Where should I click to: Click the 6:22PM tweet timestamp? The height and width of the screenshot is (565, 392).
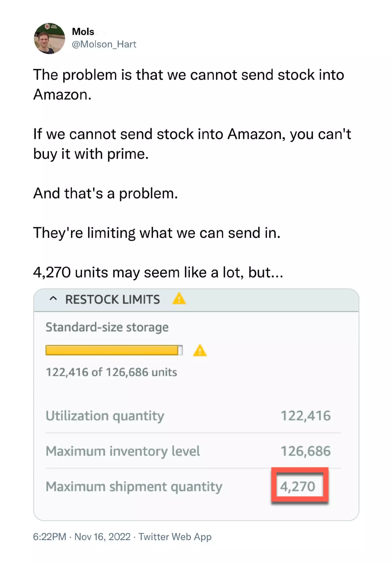pos(50,537)
